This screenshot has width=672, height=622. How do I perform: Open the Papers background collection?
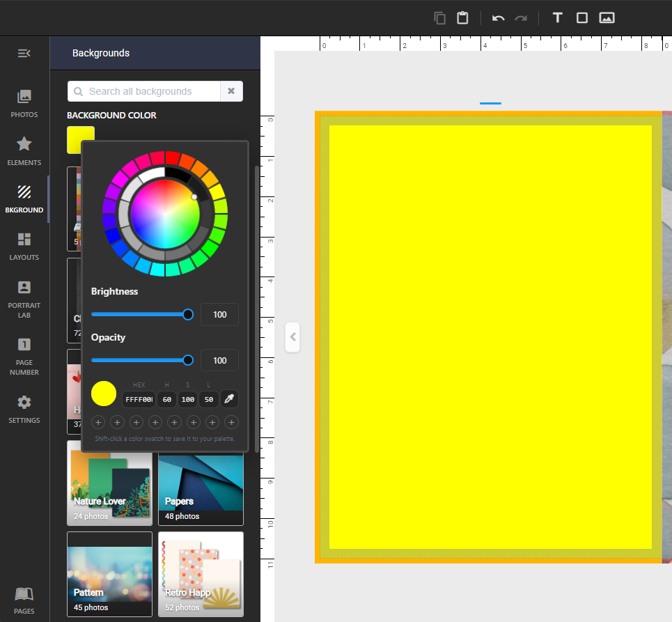201,490
